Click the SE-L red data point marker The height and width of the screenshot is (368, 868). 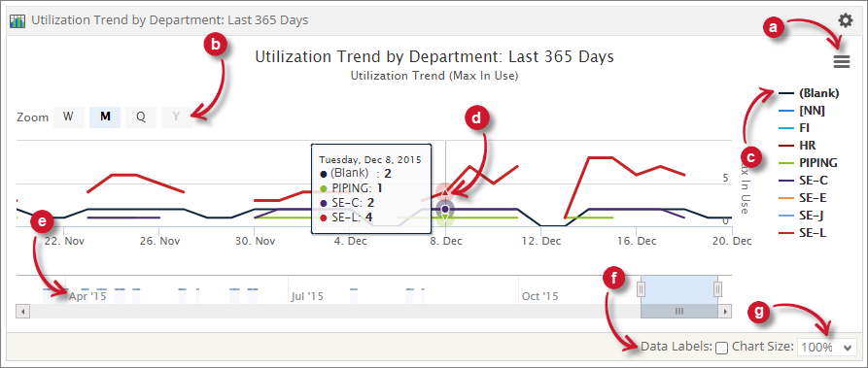445,191
